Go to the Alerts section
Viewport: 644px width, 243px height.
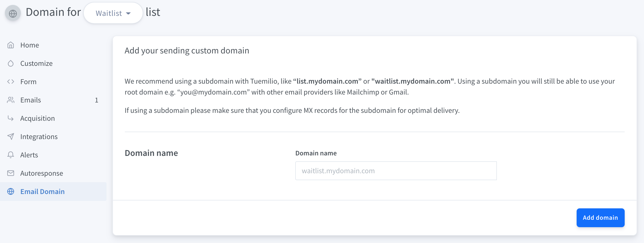[x=29, y=155]
